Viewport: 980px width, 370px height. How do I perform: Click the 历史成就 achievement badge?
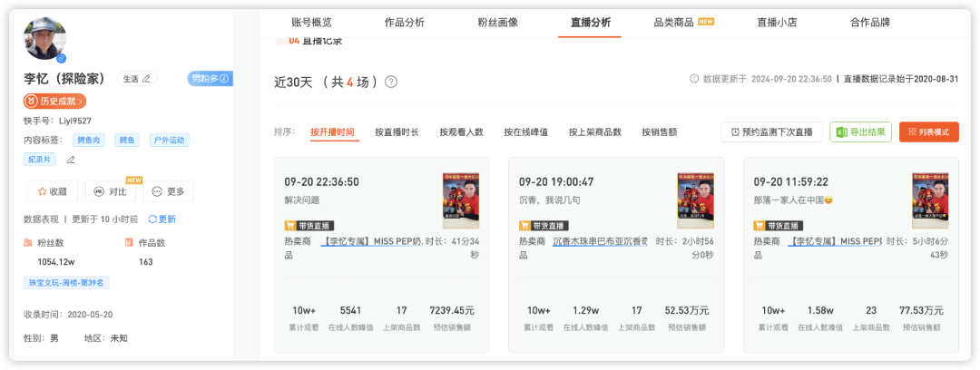[x=55, y=101]
